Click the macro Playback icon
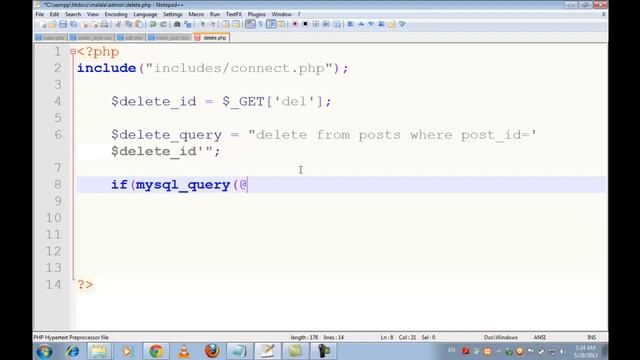Viewport: 640px width, 360px height. click(x=316, y=24)
